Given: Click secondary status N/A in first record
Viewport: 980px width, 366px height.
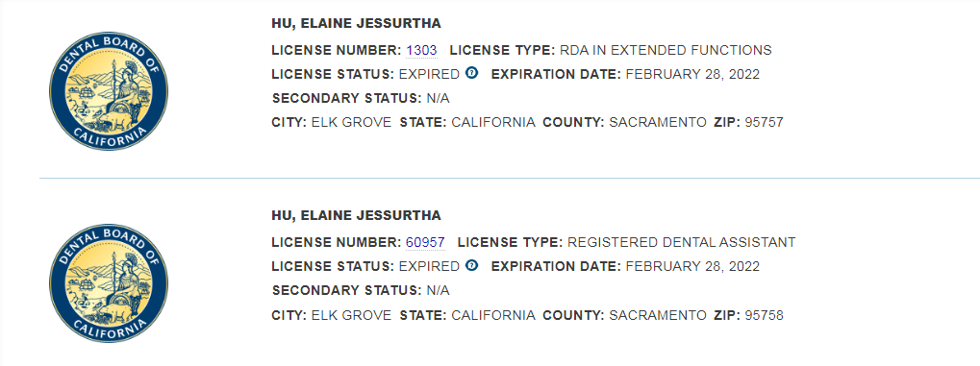Looking at the screenshot, I should tap(438, 99).
